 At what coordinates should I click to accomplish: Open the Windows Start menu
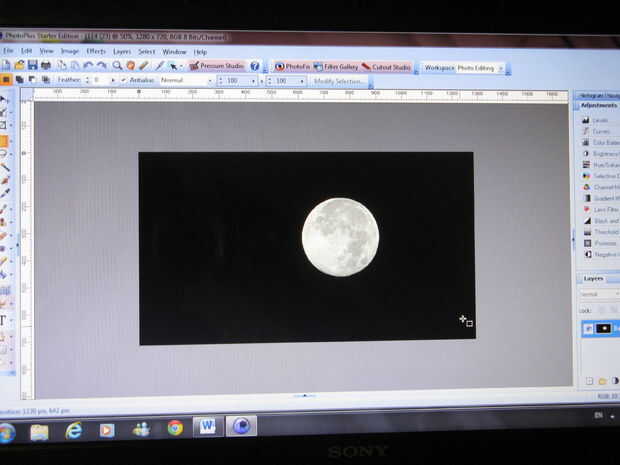point(6,433)
